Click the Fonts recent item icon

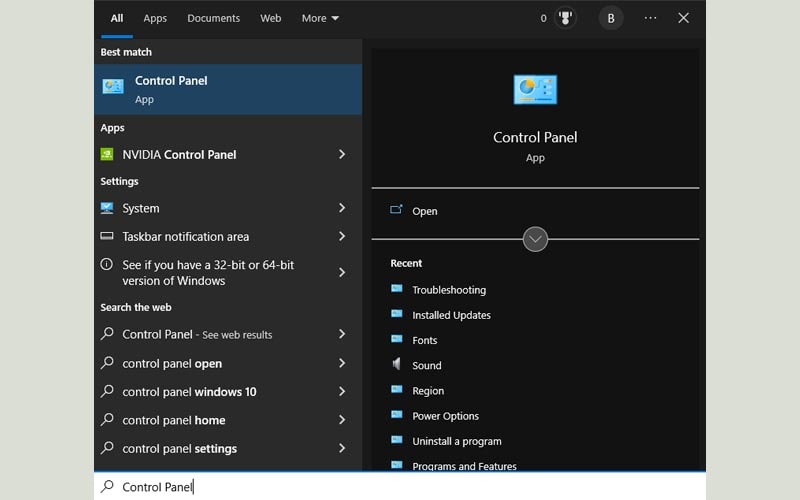coord(397,339)
